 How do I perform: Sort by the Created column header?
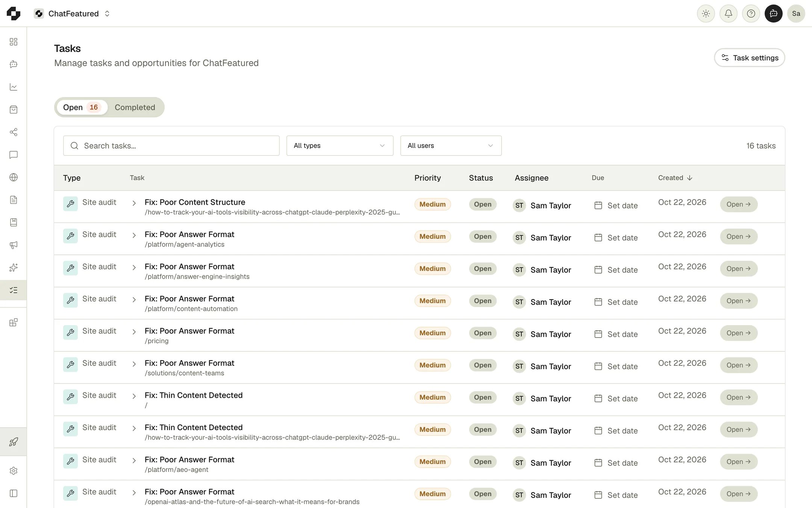pos(675,178)
